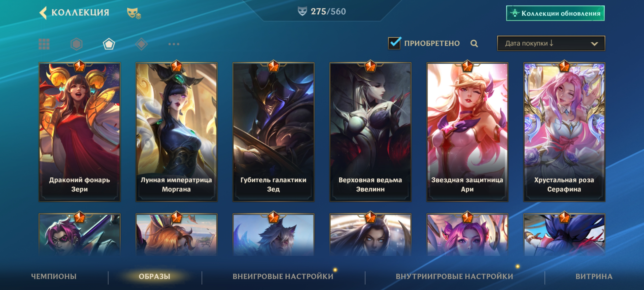Image resolution: width=644 pixels, height=290 pixels.
Task: Select the hexagon rarity filter icon
Action: tap(76, 44)
